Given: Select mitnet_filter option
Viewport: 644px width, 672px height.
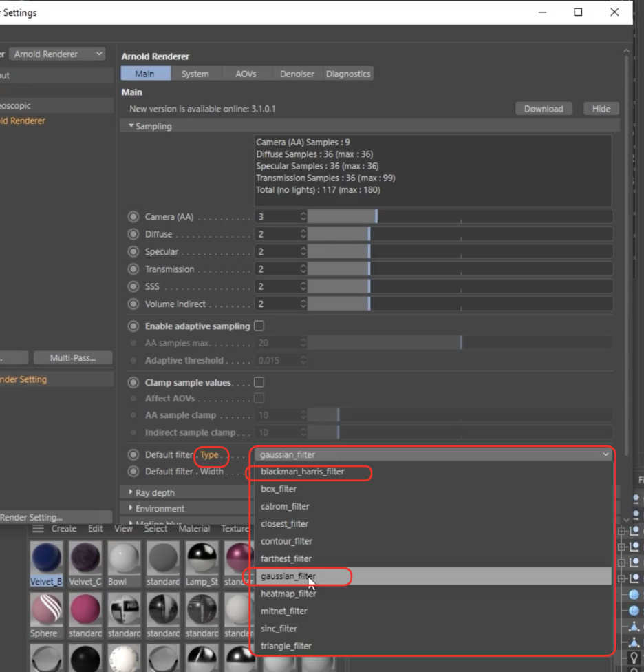Looking at the screenshot, I should coord(433,611).
